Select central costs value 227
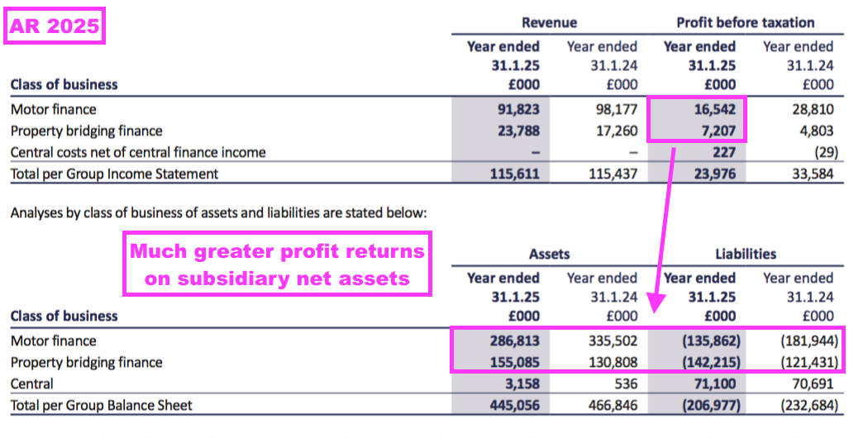The image size is (868, 438). coord(724,152)
